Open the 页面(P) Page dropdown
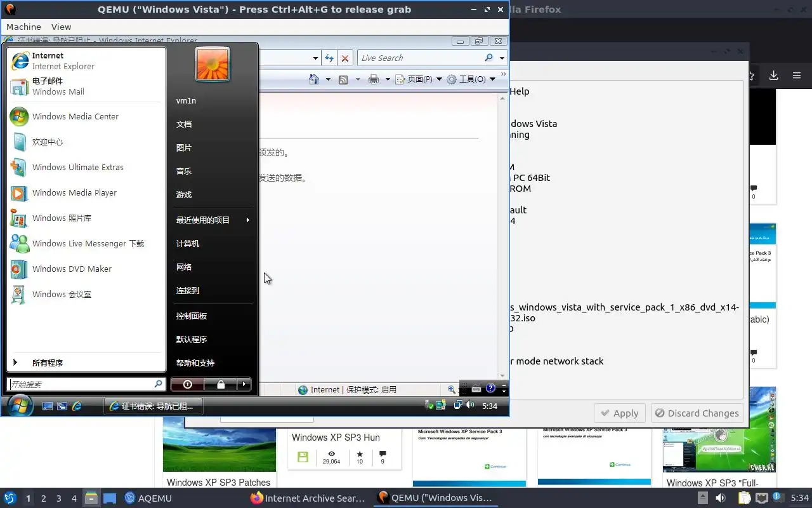The height and width of the screenshot is (508, 812). [x=419, y=79]
